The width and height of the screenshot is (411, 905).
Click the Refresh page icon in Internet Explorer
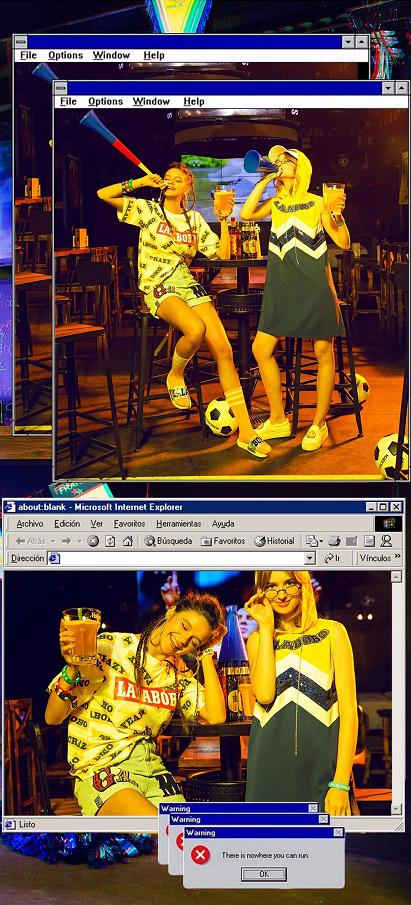(110, 541)
